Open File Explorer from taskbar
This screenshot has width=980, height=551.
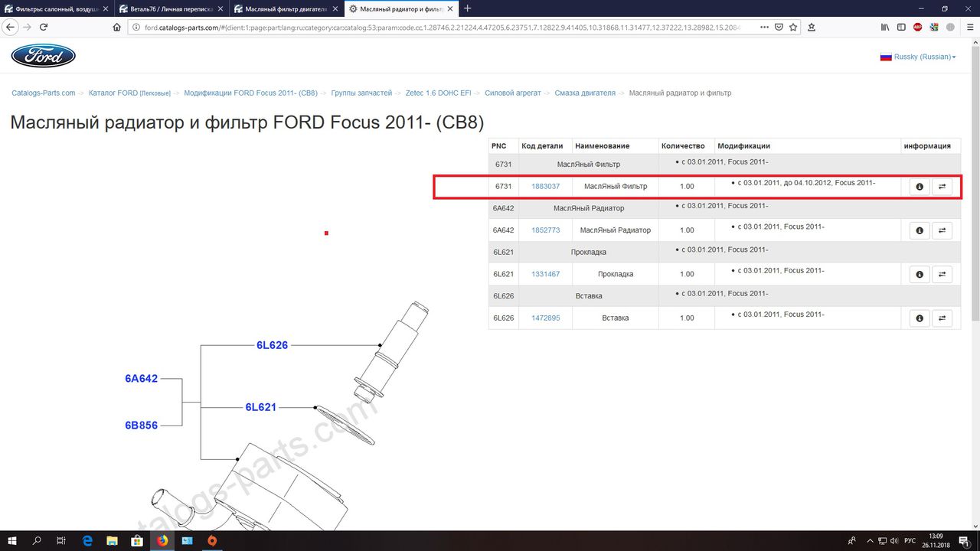tap(113, 540)
